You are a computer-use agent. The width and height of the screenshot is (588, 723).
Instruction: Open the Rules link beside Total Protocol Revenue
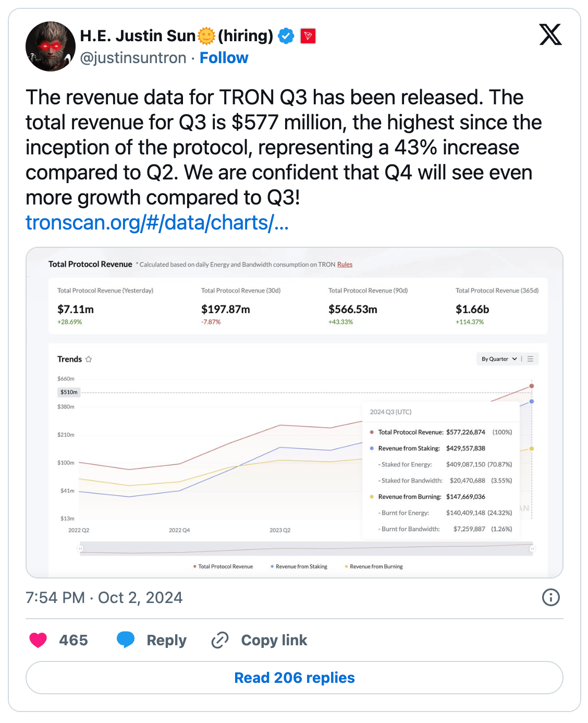click(x=345, y=264)
